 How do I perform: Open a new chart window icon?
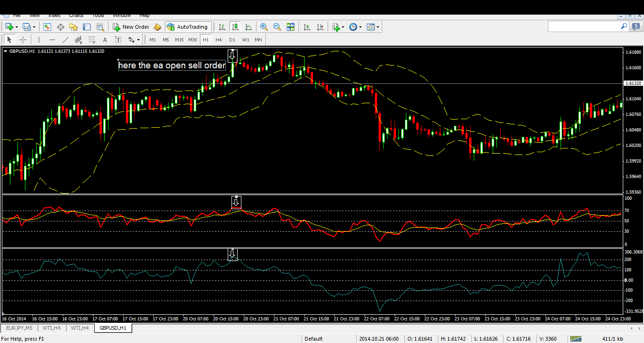(x=9, y=27)
